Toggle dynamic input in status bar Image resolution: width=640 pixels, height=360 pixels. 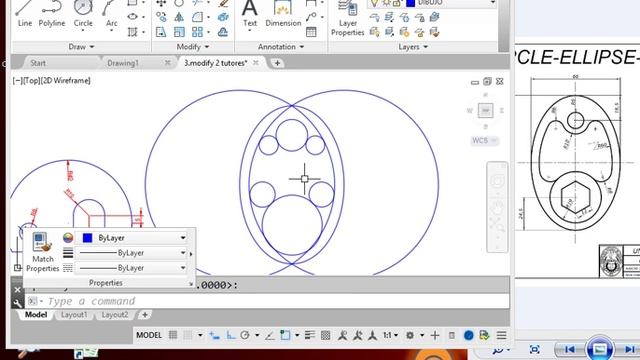click(x=214, y=336)
